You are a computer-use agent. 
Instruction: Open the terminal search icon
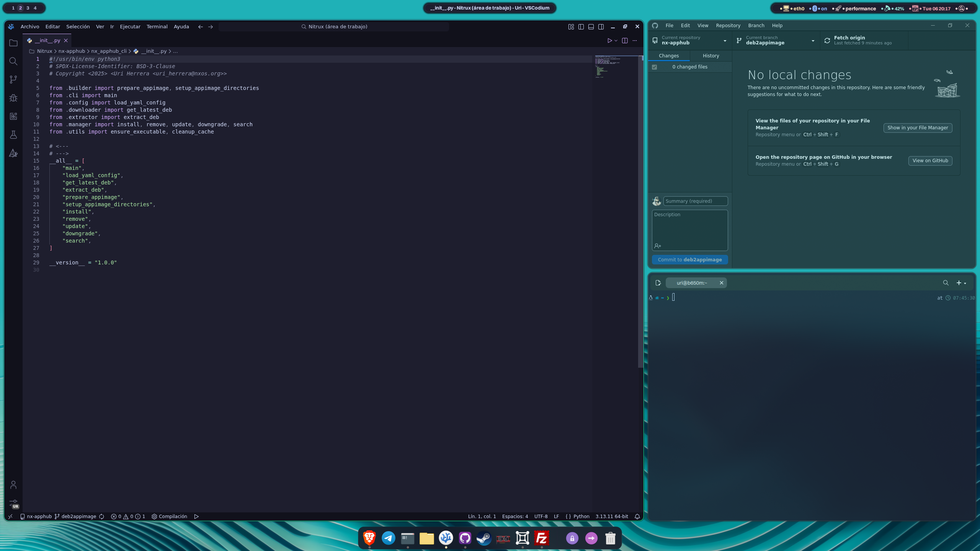pos(946,283)
